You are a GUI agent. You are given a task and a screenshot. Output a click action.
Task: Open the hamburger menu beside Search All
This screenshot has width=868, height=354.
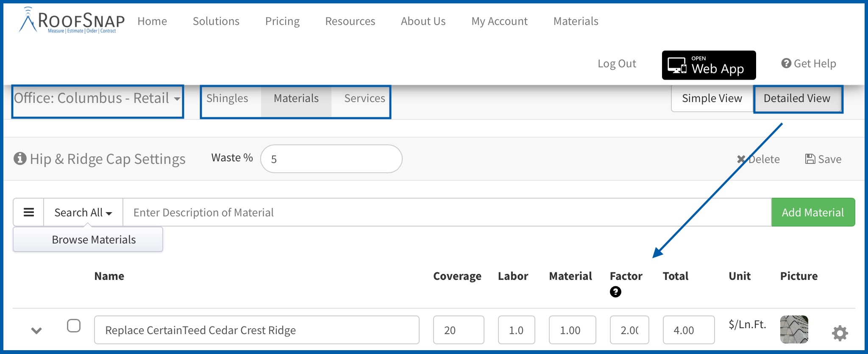tap(28, 212)
